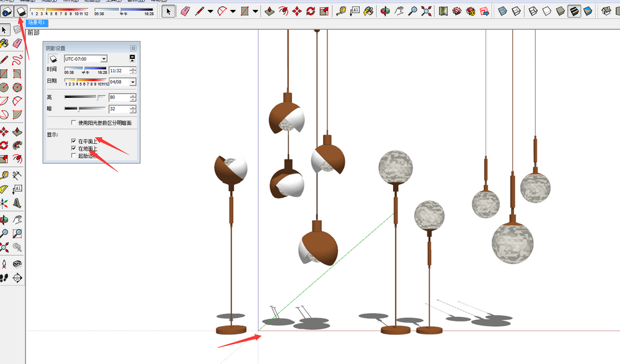Click the light value 80 stepper arrows
This screenshot has width=620, height=364.
133,97
